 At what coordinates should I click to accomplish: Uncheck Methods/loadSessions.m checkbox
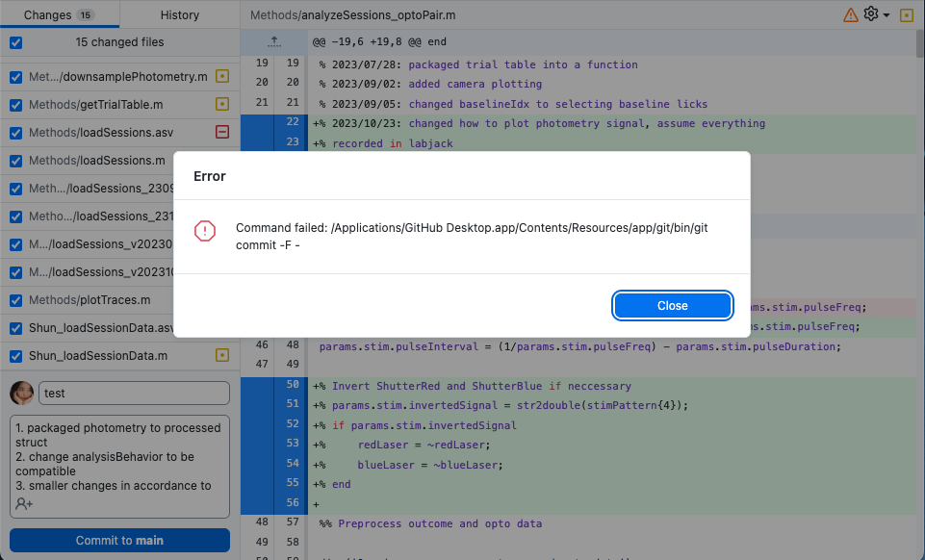[14, 160]
